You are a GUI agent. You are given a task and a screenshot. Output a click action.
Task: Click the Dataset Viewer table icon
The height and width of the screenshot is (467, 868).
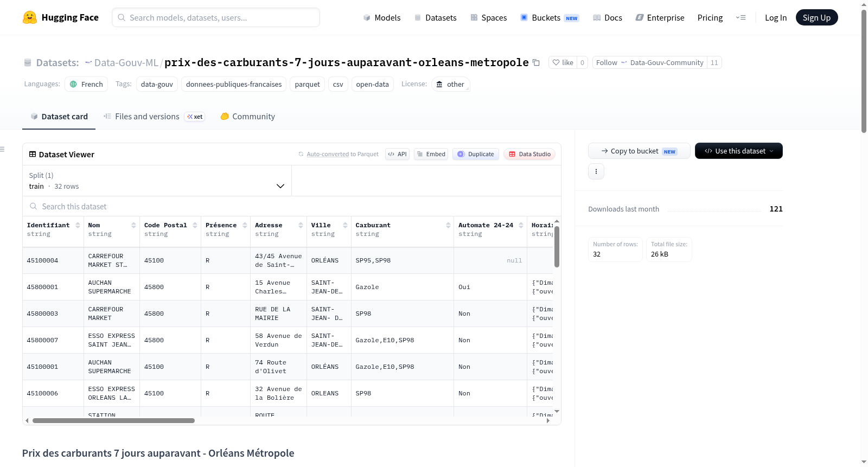tap(33, 154)
